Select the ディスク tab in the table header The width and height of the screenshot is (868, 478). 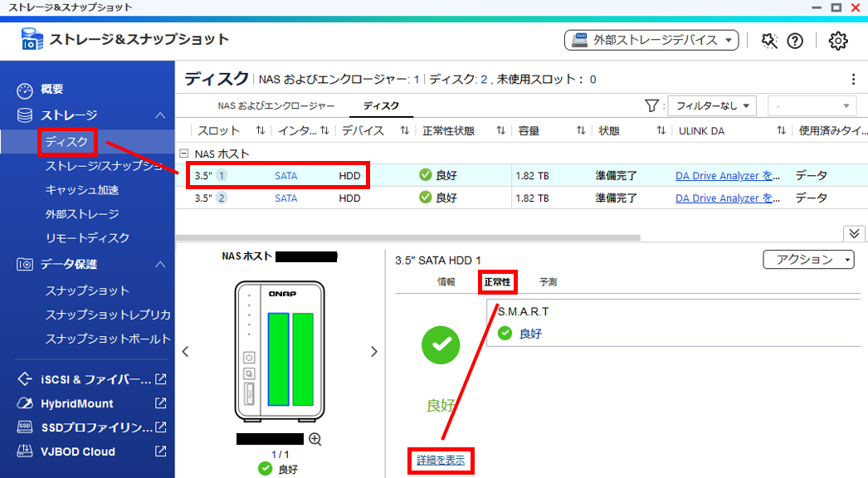381,105
